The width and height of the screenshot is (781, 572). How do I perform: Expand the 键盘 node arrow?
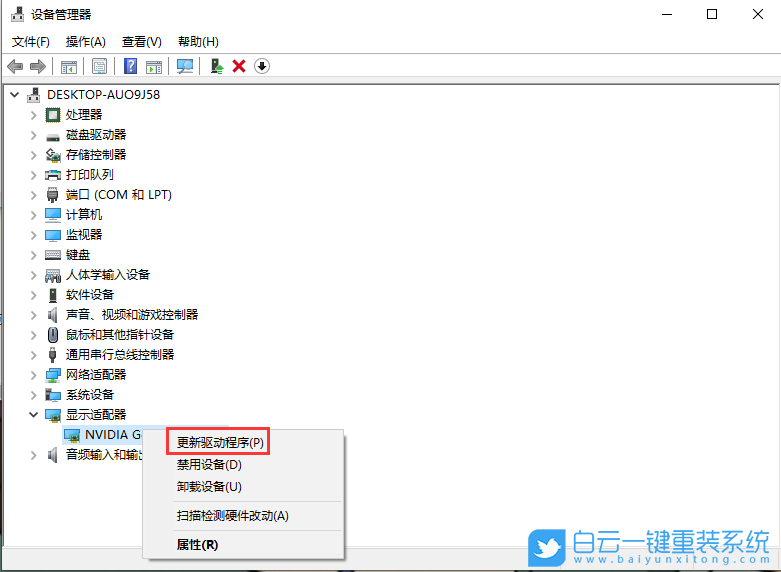(x=33, y=255)
